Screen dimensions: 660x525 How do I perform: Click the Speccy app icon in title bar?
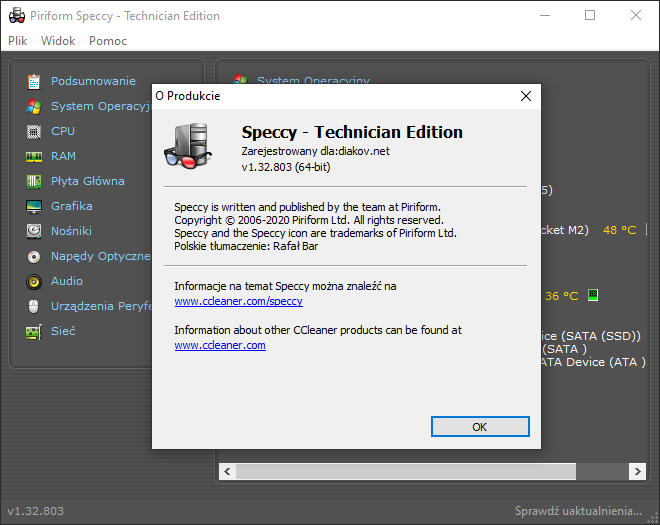click(x=17, y=16)
